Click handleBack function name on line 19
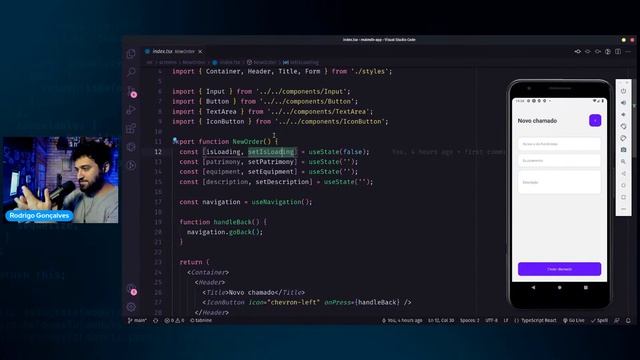This screenshot has height=360, width=640. [x=233, y=222]
